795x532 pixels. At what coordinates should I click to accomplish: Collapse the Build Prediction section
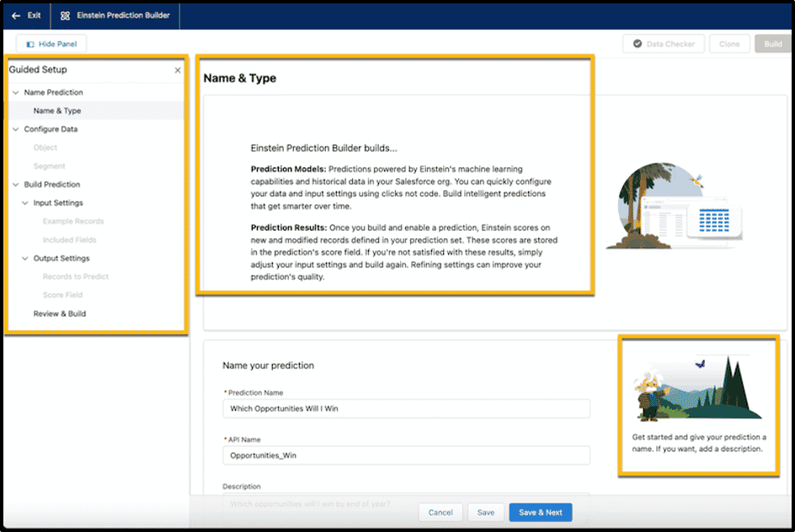(15, 184)
